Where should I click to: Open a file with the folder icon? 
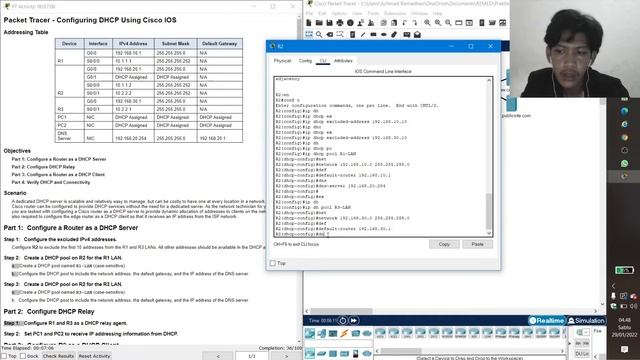pyautogui.click(x=319, y=23)
